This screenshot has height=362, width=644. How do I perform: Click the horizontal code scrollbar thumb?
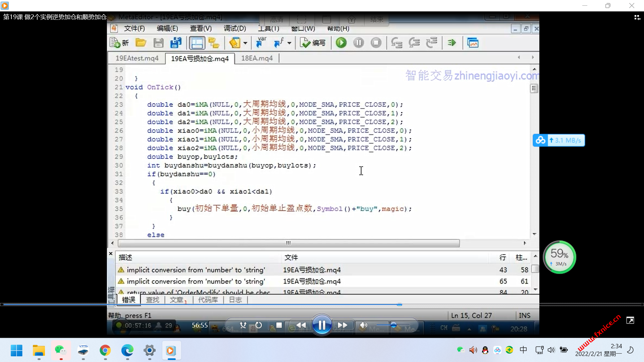click(x=288, y=243)
